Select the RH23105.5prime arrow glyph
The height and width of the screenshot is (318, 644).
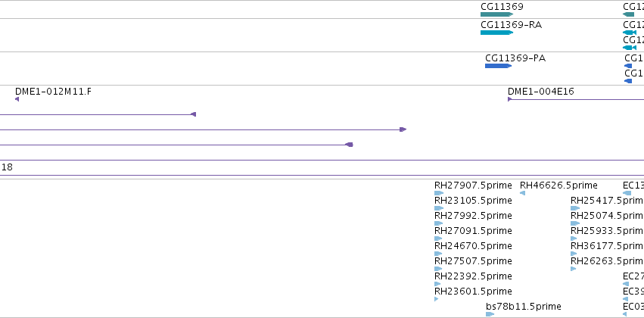click(x=439, y=208)
